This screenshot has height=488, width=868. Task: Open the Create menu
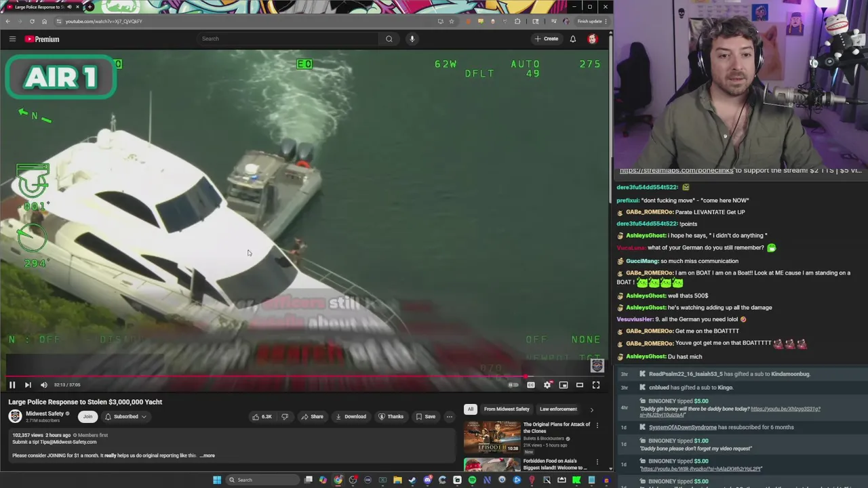[547, 39]
